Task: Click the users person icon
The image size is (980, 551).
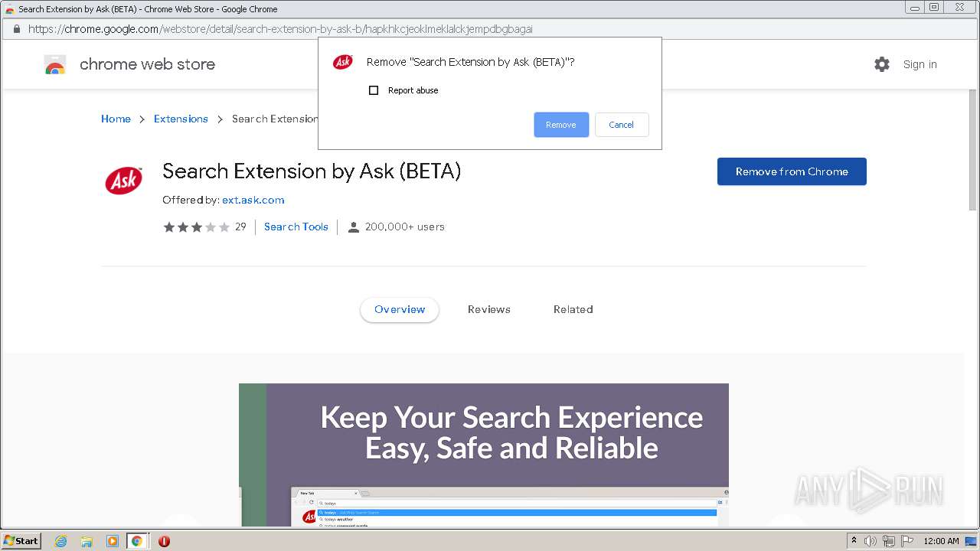Action: (x=353, y=227)
